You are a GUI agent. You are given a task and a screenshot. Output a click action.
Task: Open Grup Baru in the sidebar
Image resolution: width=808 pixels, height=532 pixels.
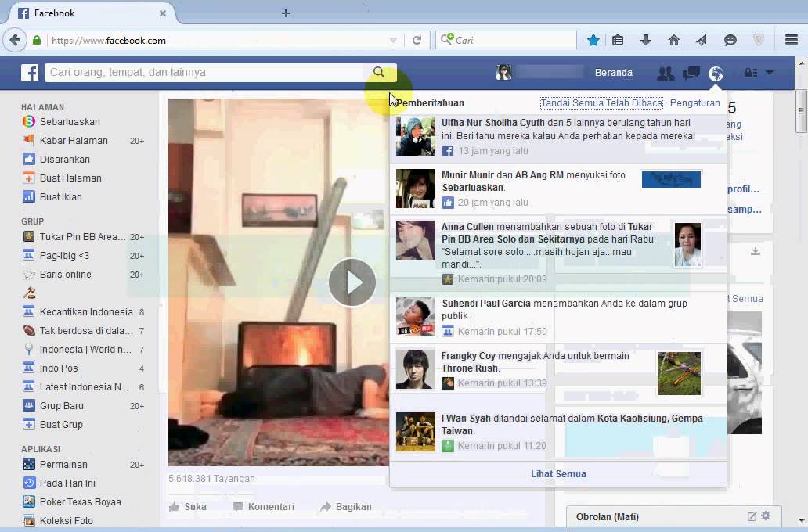click(61, 406)
